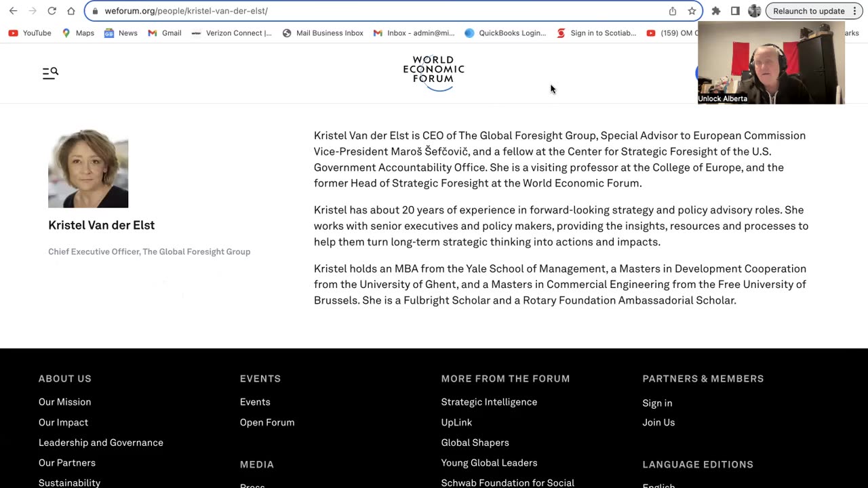Click the Young Global Leaders link
868x488 pixels.
click(x=489, y=463)
